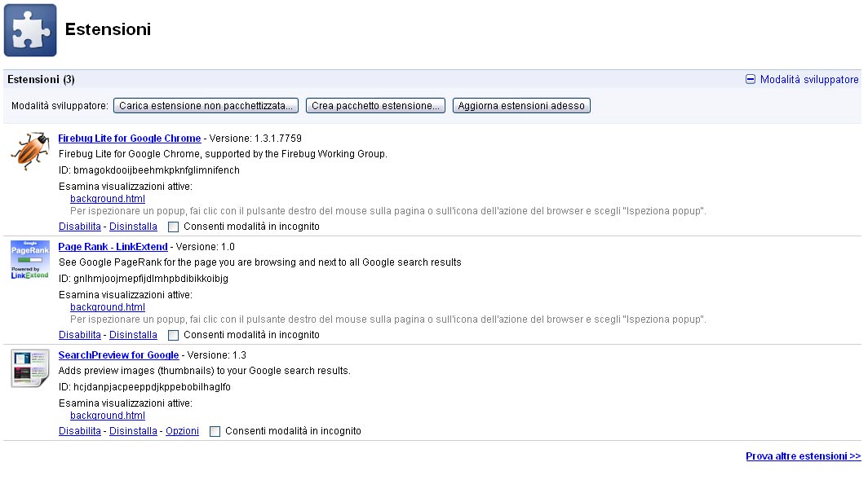Click Crea pacchetto estensione button
This screenshot has width=868, height=480.
coord(375,106)
